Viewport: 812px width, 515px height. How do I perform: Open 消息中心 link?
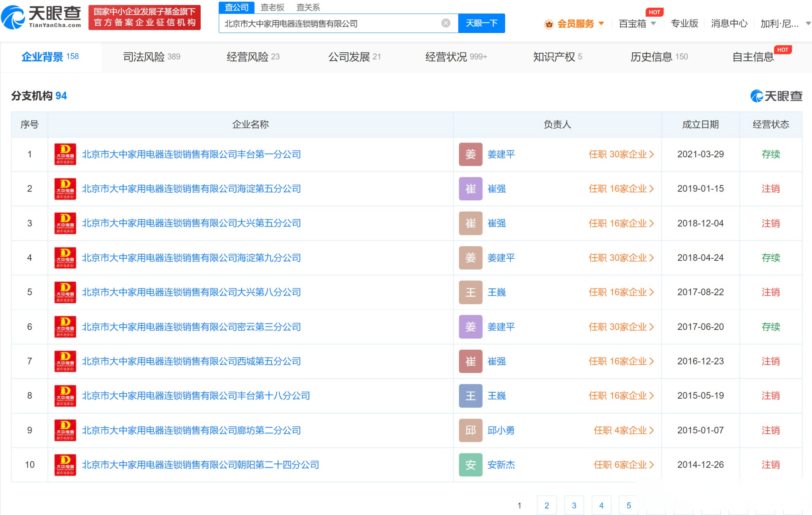tap(729, 23)
